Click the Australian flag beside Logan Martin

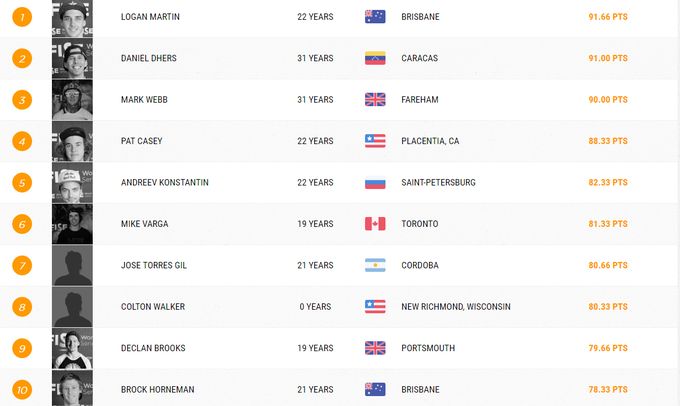tap(375, 17)
